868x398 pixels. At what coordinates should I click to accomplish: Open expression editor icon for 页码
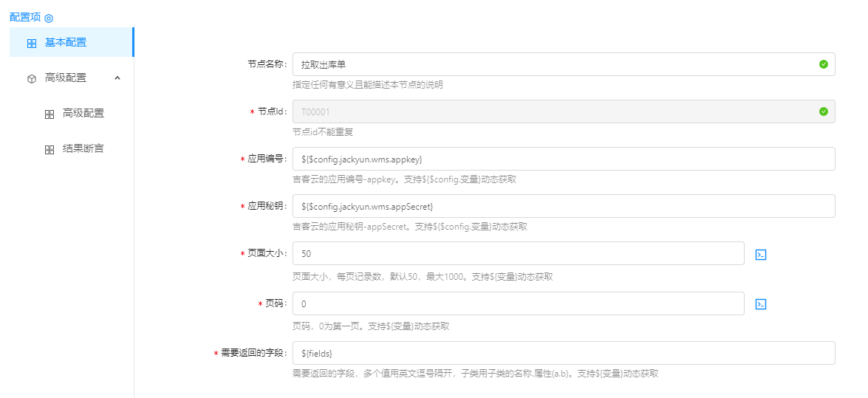click(760, 304)
